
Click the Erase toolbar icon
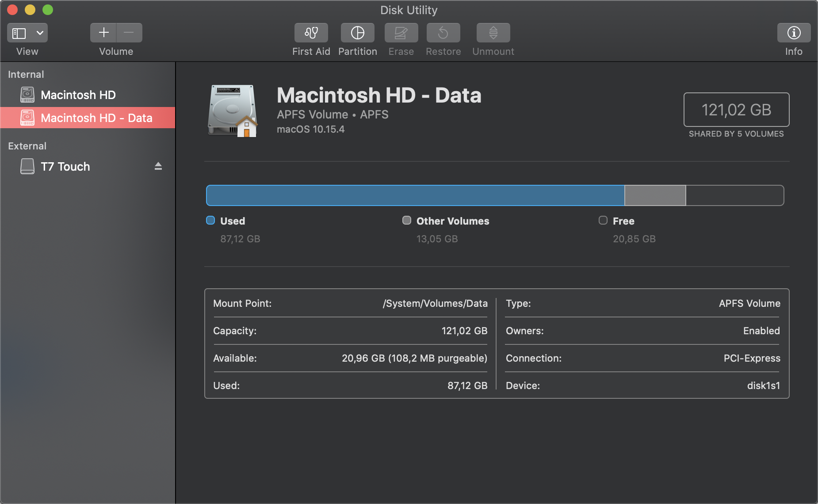click(401, 33)
